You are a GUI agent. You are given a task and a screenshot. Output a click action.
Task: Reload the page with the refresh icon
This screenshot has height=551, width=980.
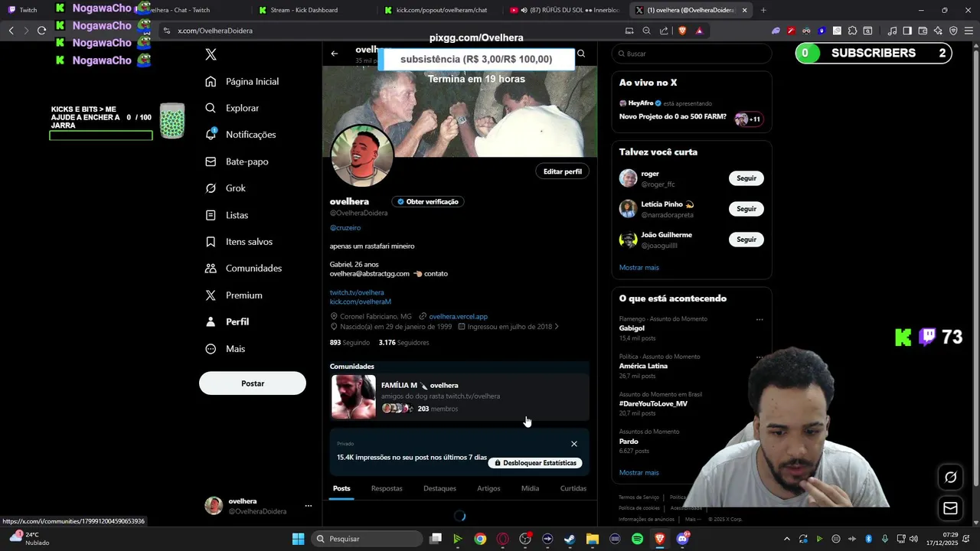tap(41, 31)
